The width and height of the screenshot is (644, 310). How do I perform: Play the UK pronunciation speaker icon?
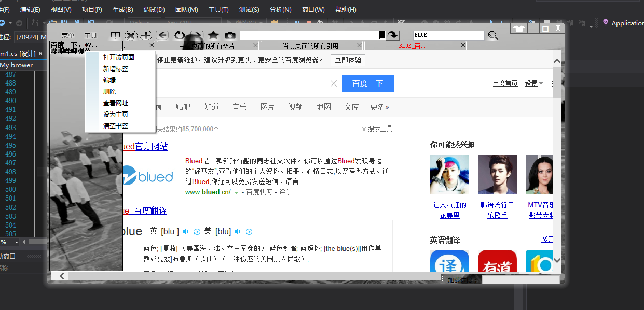click(x=186, y=231)
